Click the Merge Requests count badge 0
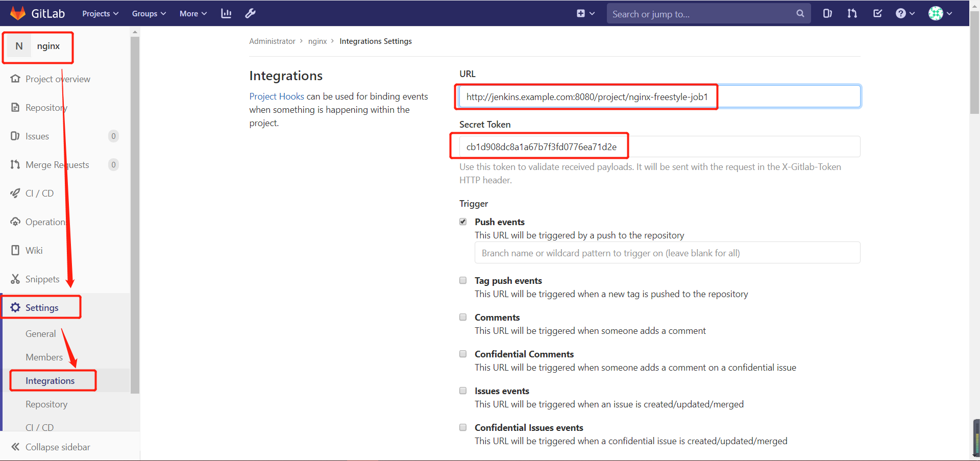The height and width of the screenshot is (461, 980). (113, 164)
